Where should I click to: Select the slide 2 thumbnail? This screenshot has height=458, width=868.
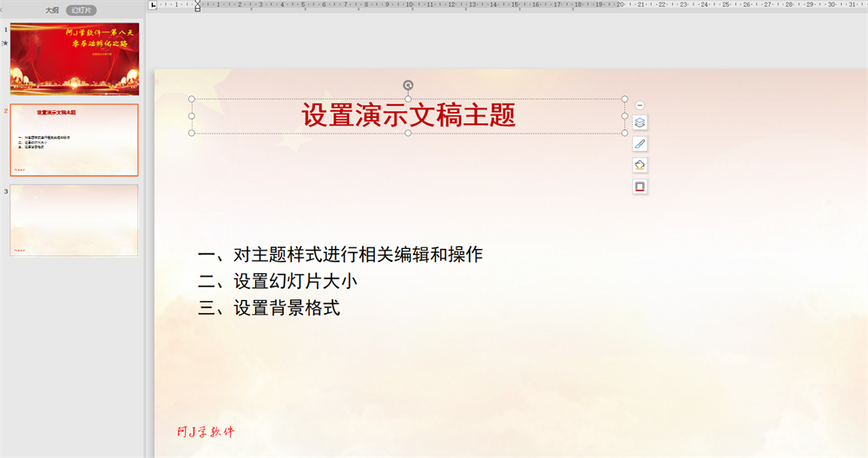(x=74, y=140)
